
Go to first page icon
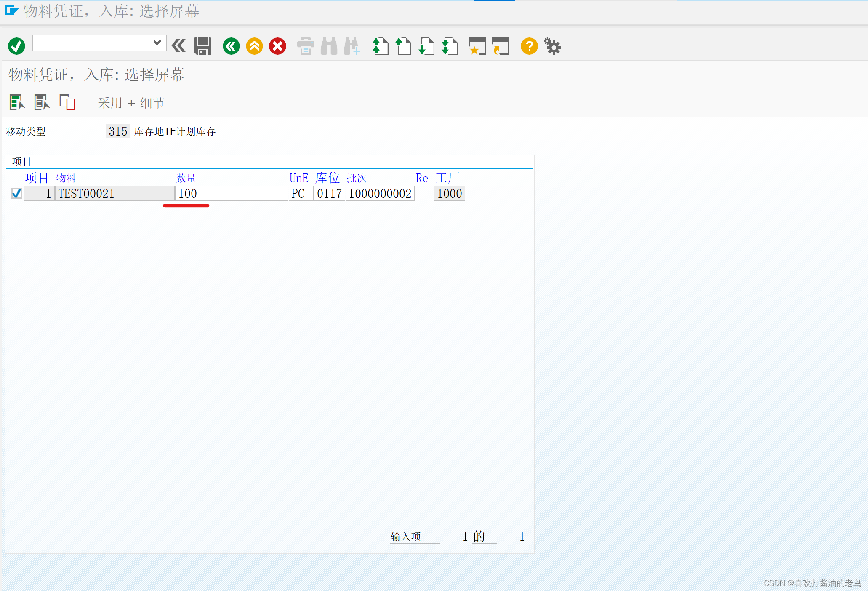pos(380,46)
